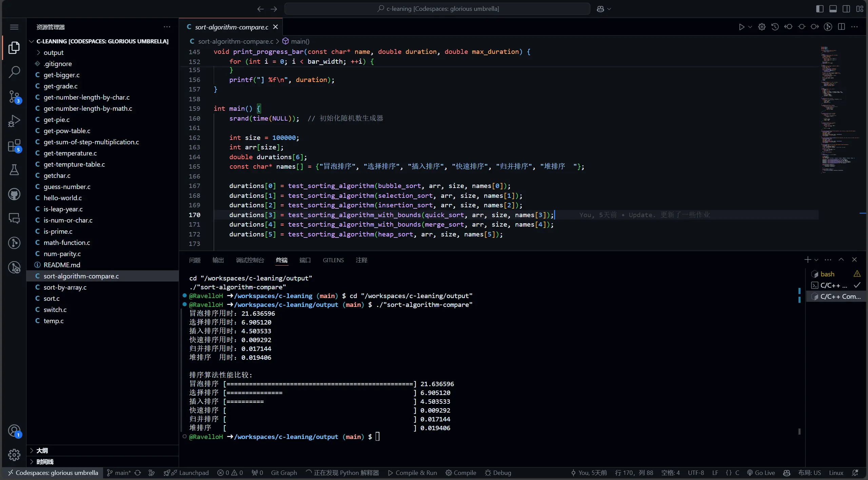
Task: Open the Manage gear menu
Action: (x=14, y=455)
